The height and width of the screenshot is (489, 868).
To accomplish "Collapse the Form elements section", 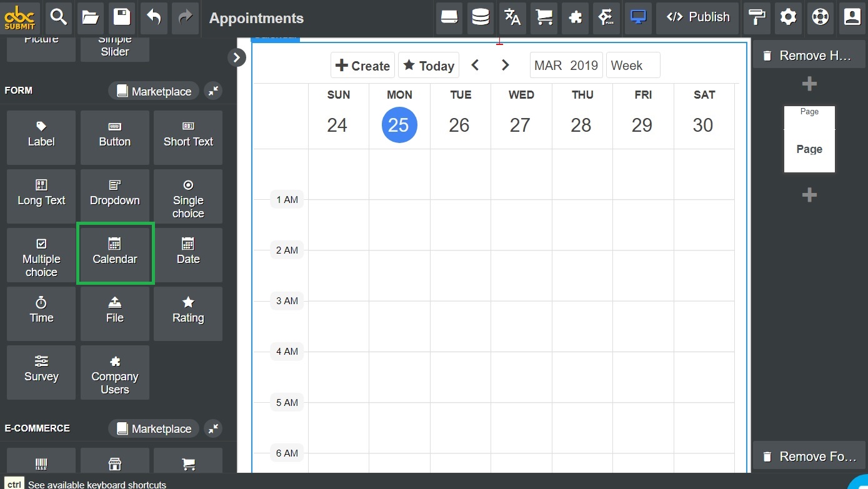I will click(212, 90).
